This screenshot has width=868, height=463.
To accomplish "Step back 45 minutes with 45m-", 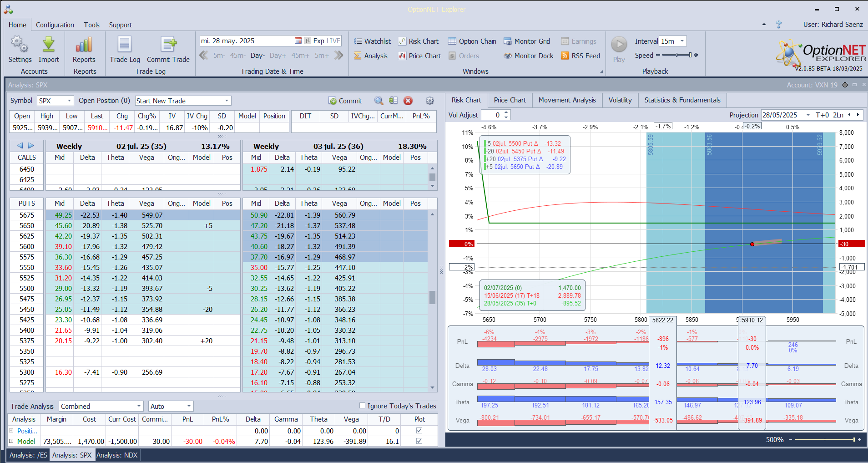I will [x=237, y=56].
